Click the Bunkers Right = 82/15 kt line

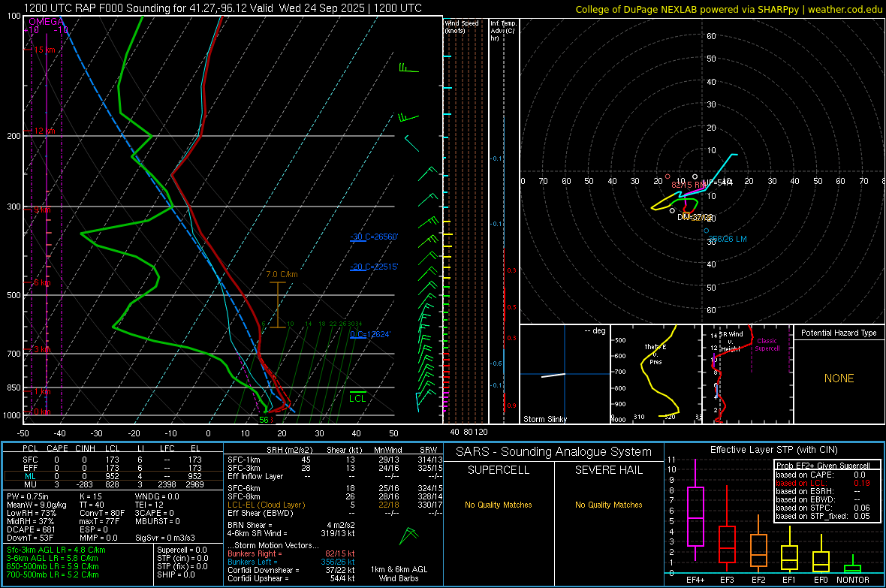[x=291, y=553]
